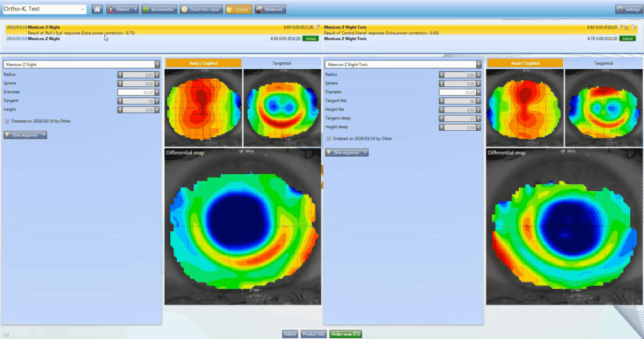
Task: Click the History toolbar button
Action: coord(238,9)
